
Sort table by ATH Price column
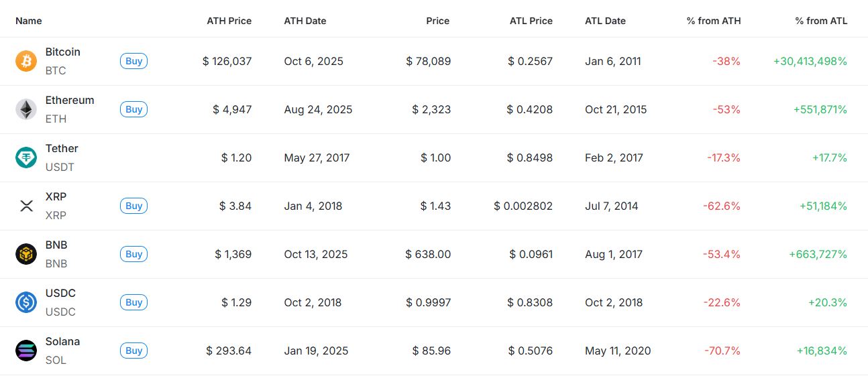[229, 21]
